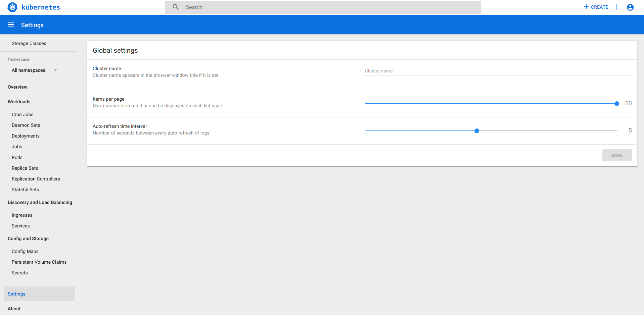The height and width of the screenshot is (315, 644).
Task: Click the Auto-refresh value 5
Action: pyautogui.click(x=630, y=130)
